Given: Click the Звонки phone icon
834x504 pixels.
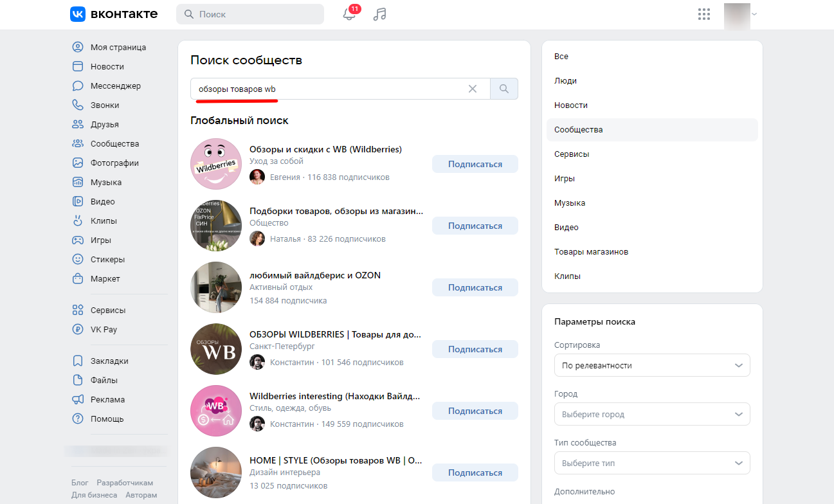Looking at the screenshot, I should pos(78,105).
